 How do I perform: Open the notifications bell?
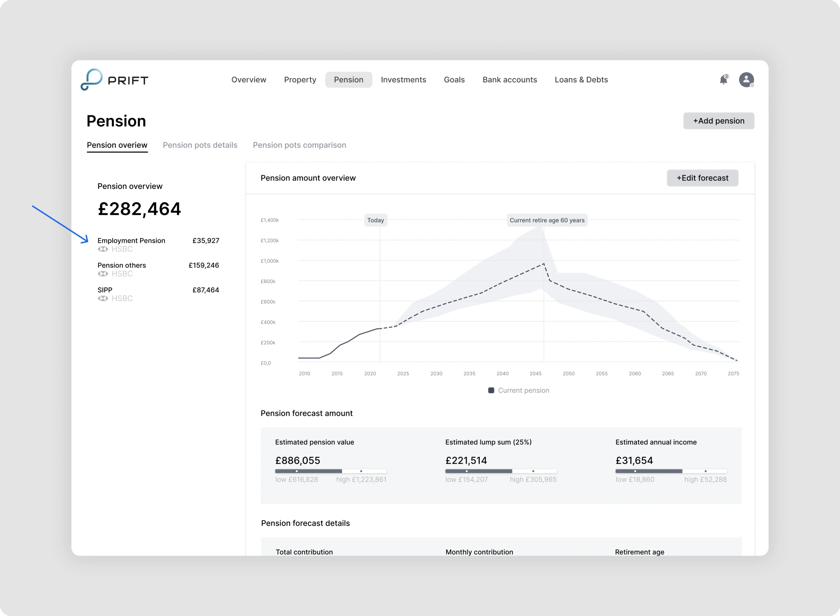tap(723, 80)
